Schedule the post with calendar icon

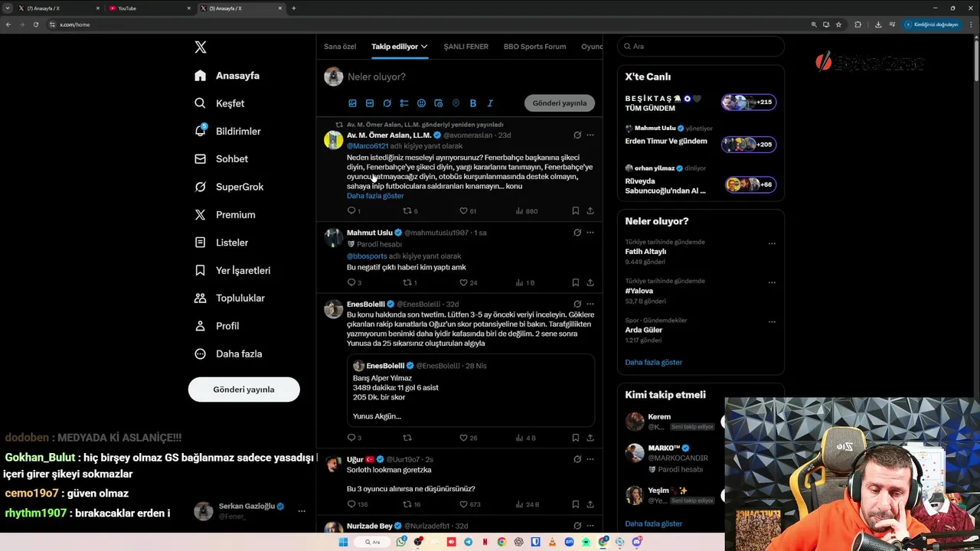pyautogui.click(x=439, y=103)
